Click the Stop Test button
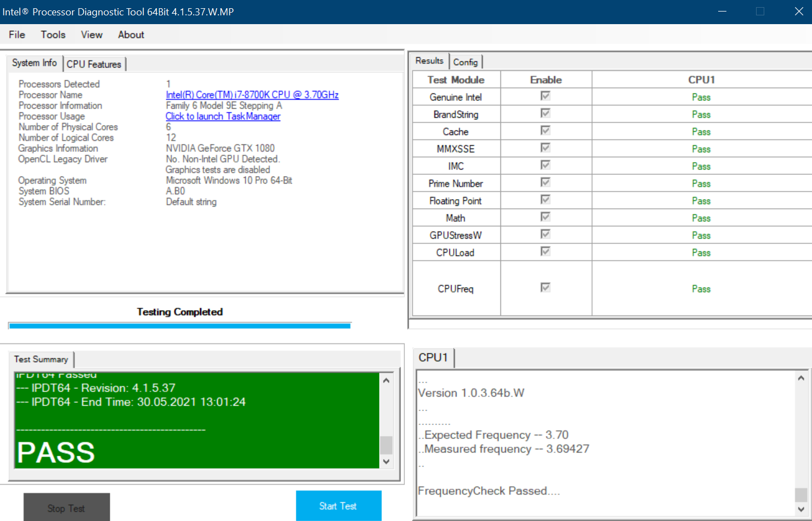 click(x=66, y=508)
